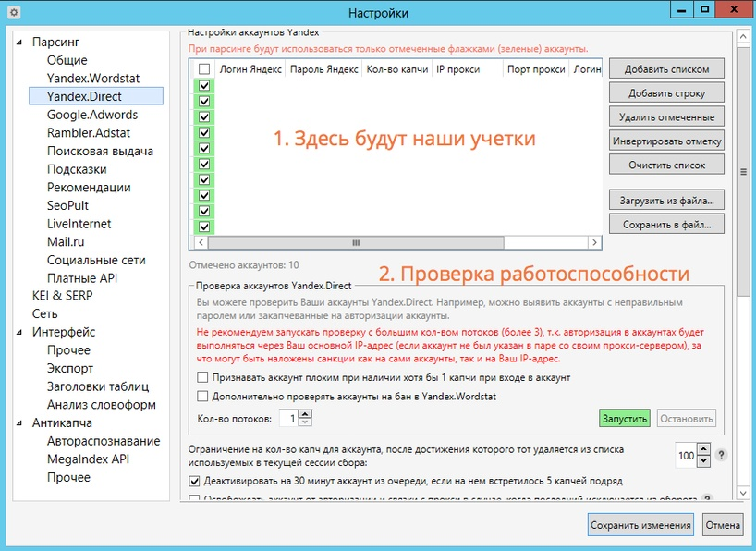
Task: Click Очистить список button
Action: [x=666, y=165]
